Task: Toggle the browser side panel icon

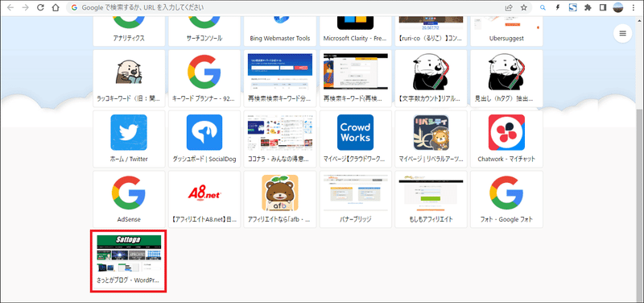Action: tap(603, 7)
